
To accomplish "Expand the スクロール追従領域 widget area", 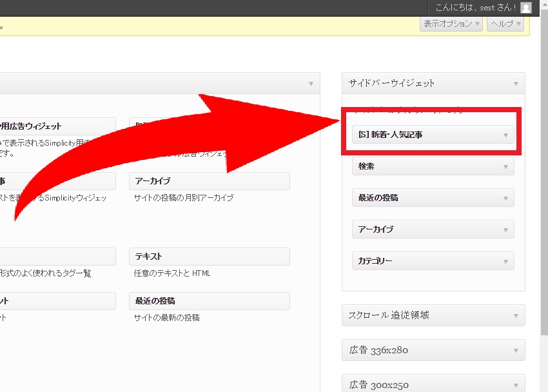I will (x=516, y=316).
